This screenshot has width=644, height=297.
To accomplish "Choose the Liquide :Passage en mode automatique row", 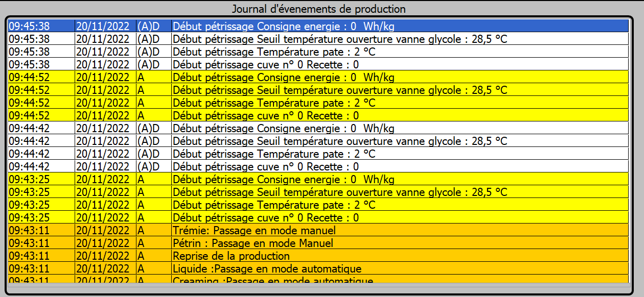I will (267, 269).
